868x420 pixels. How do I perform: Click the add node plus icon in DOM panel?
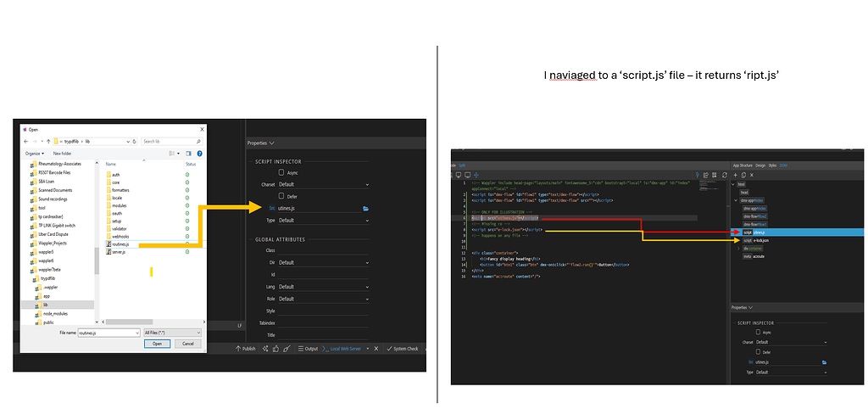[737, 174]
